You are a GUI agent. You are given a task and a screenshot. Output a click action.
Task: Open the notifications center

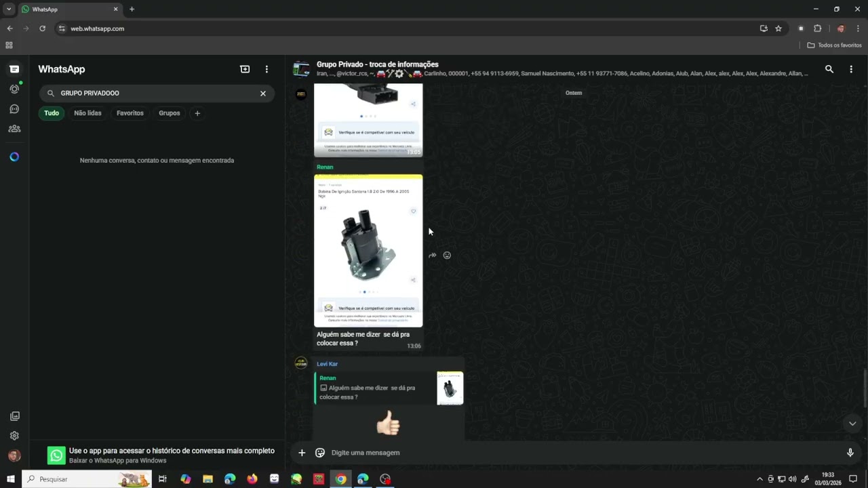tap(853, 479)
